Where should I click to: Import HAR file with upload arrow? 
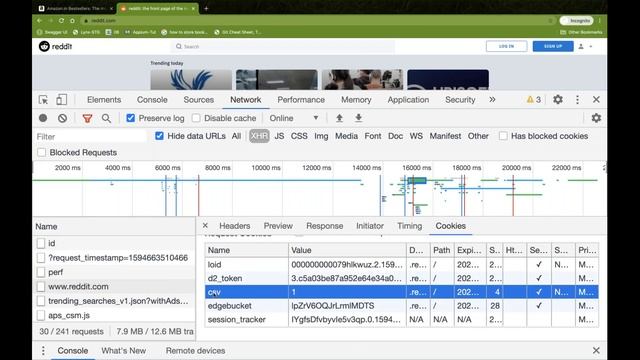[339, 118]
